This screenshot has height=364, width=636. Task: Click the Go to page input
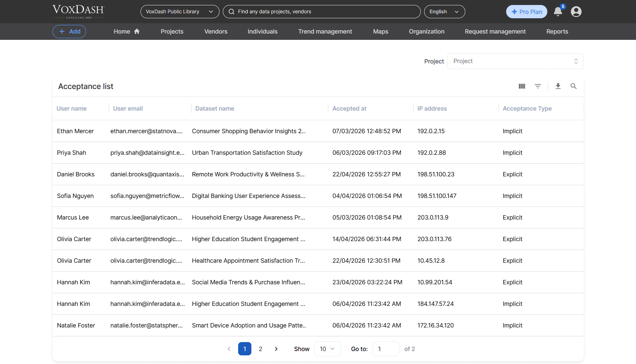(386, 349)
